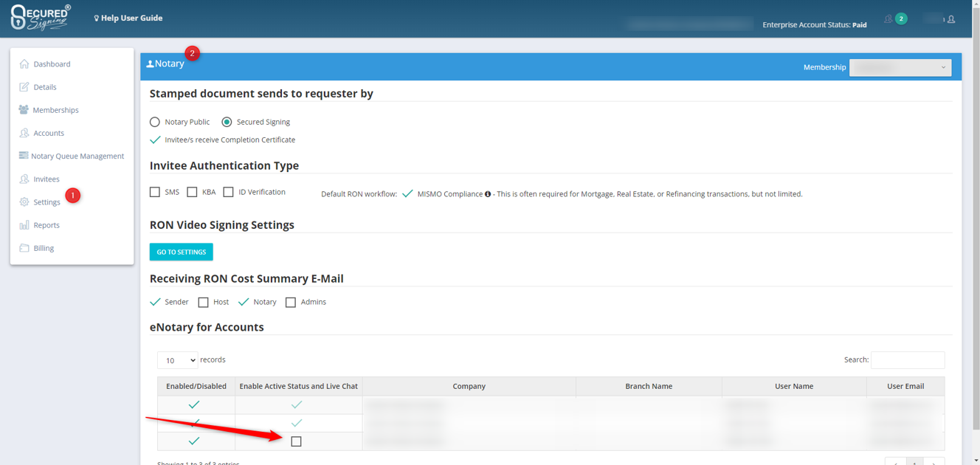This screenshot has width=980, height=465.
Task: Click the user profile icon in header
Action: (x=951, y=19)
